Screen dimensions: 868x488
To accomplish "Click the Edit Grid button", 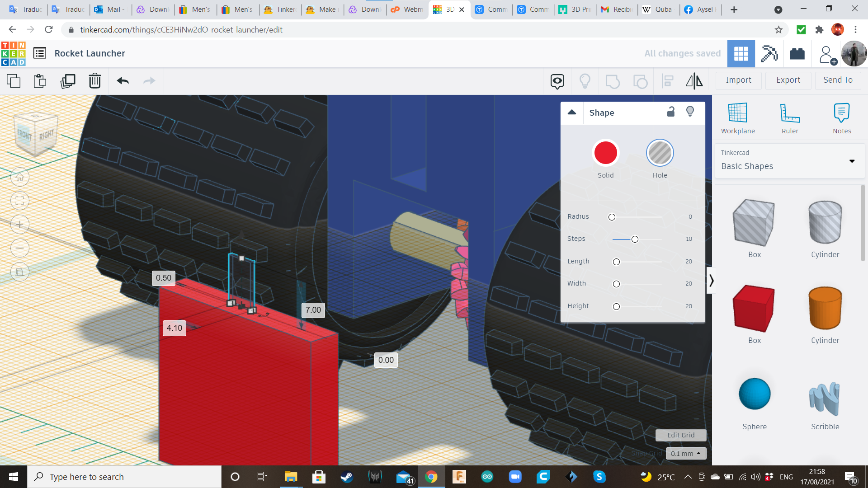I will click(x=680, y=435).
